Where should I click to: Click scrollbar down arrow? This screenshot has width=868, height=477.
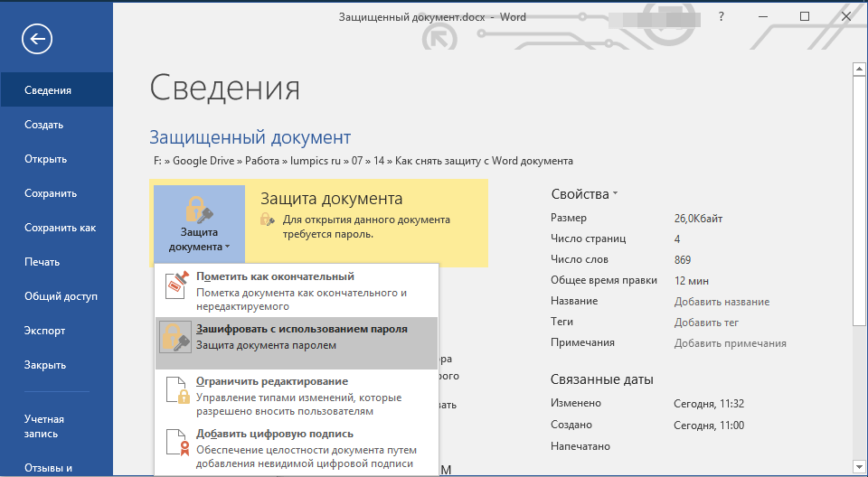click(859, 466)
